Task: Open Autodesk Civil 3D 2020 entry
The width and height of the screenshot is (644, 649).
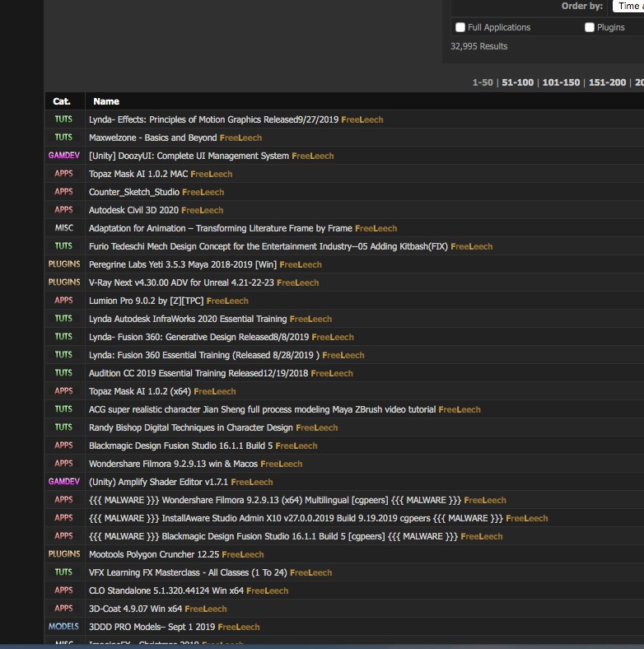Action: pos(133,210)
